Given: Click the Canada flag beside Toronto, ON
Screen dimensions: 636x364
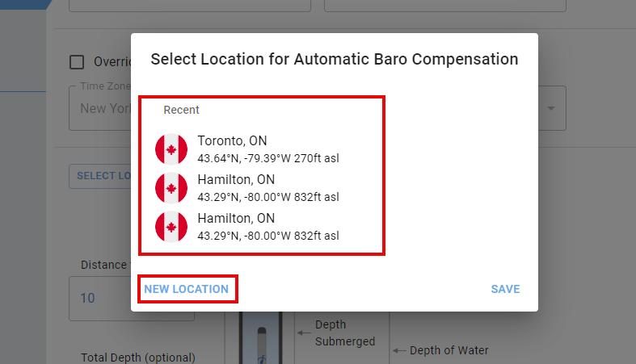Looking at the screenshot, I should [171, 149].
